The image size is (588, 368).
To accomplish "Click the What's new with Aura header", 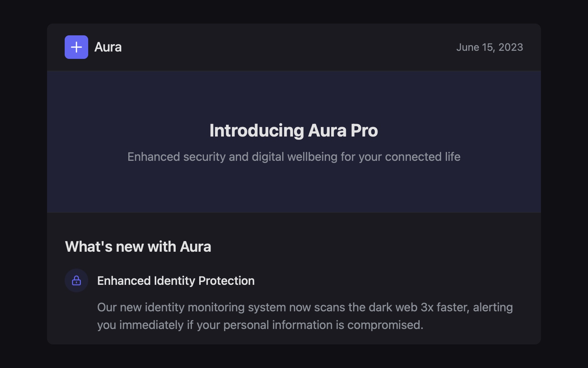I will pyautogui.click(x=138, y=247).
